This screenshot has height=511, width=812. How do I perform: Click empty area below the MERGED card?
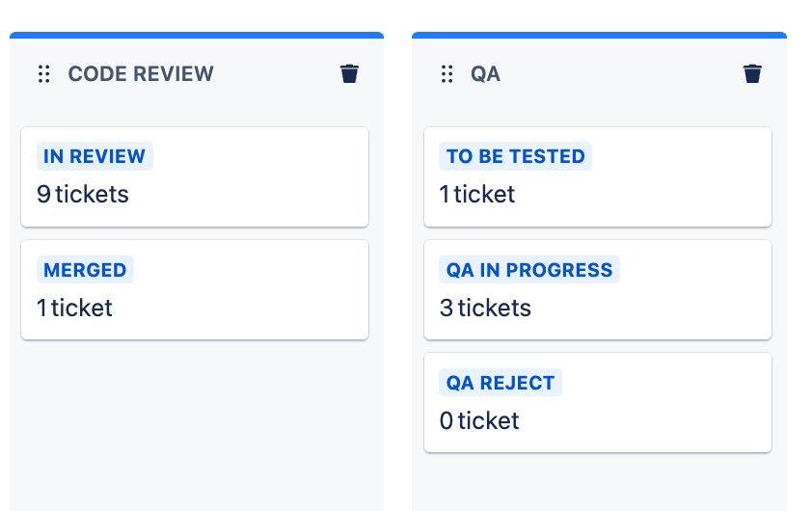195,424
